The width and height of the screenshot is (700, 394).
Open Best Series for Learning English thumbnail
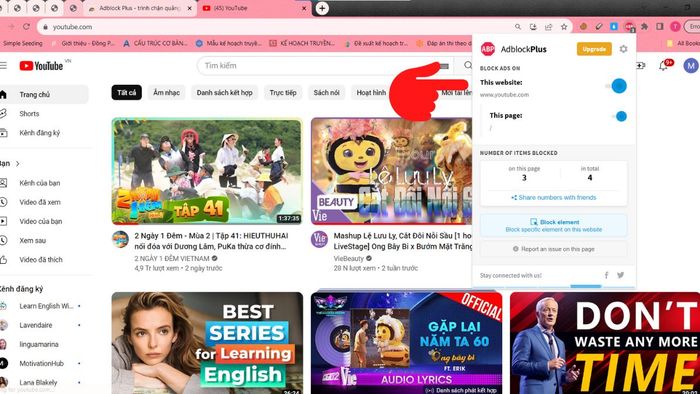click(x=207, y=343)
